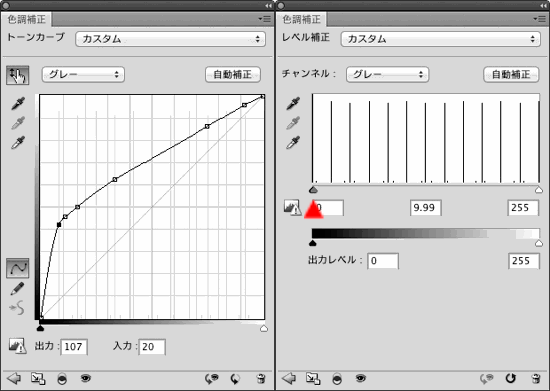The image size is (550, 391).
Task: Click the input black level field
Action: click(x=328, y=208)
